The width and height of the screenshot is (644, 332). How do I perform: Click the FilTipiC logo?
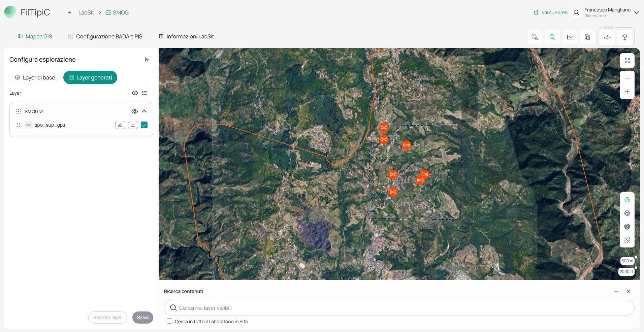27,12
